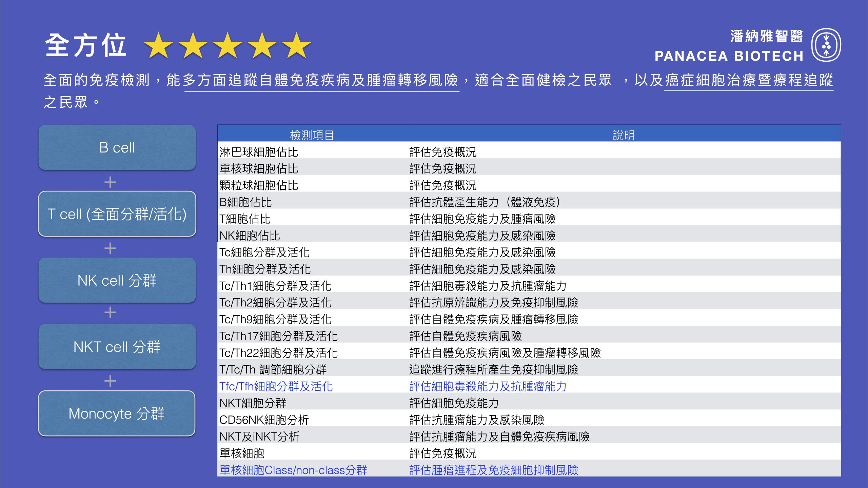The height and width of the screenshot is (488, 868).
Task: Open the Tfc/Tfh細胞分群及活化 blue link
Action: 276,386
